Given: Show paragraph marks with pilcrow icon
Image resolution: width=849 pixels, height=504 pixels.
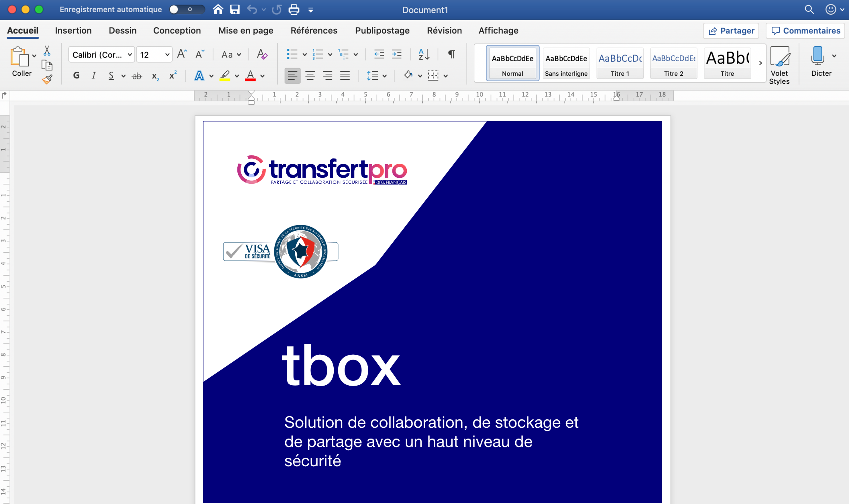Looking at the screenshot, I should [x=451, y=54].
